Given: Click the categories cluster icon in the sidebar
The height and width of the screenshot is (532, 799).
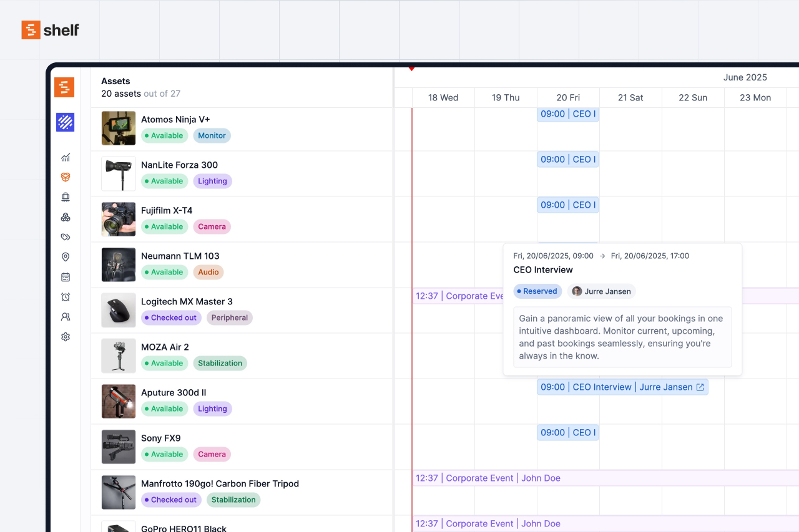Looking at the screenshot, I should click(65, 216).
